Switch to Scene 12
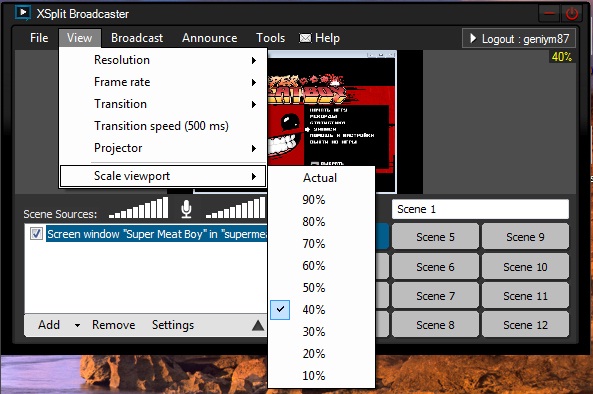The height and width of the screenshot is (394, 593). pyautogui.click(x=525, y=325)
